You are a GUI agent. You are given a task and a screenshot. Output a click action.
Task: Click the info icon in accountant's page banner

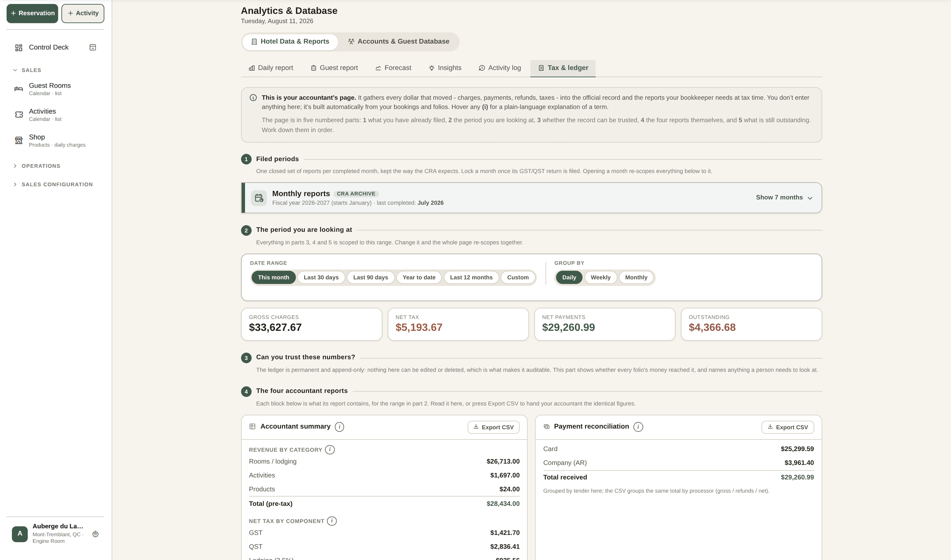point(253,98)
